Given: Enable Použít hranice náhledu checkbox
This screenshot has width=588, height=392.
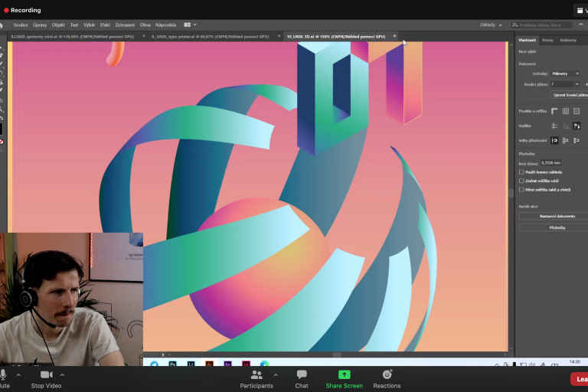Looking at the screenshot, I should tap(521, 172).
